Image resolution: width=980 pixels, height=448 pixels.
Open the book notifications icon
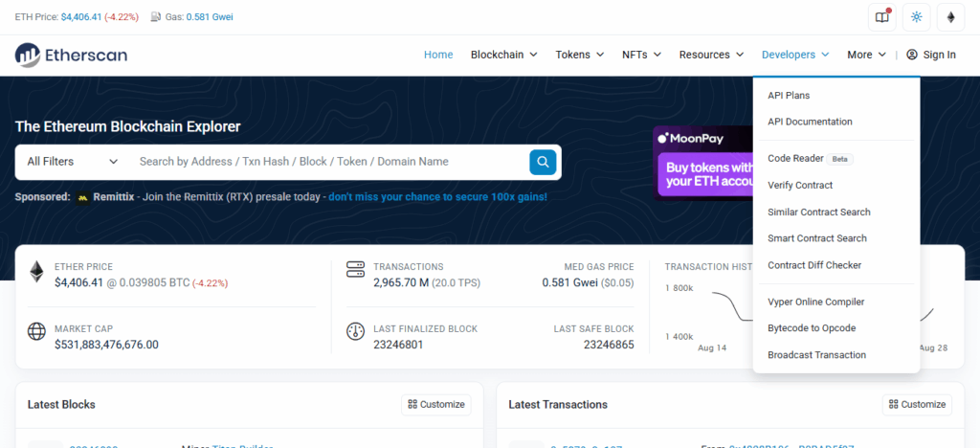[x=881, y=17]
